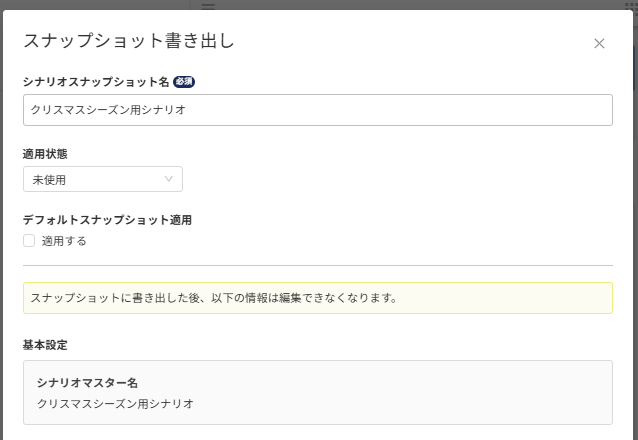Image resolution: width=638 pixels, height=440 pixels.
Task: Click the divider line below 適用する
Action: [317, 265]
